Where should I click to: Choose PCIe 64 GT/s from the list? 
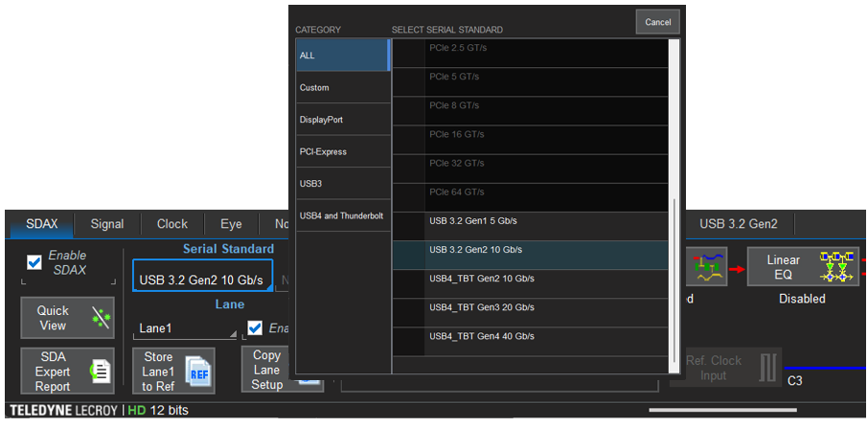530,197
